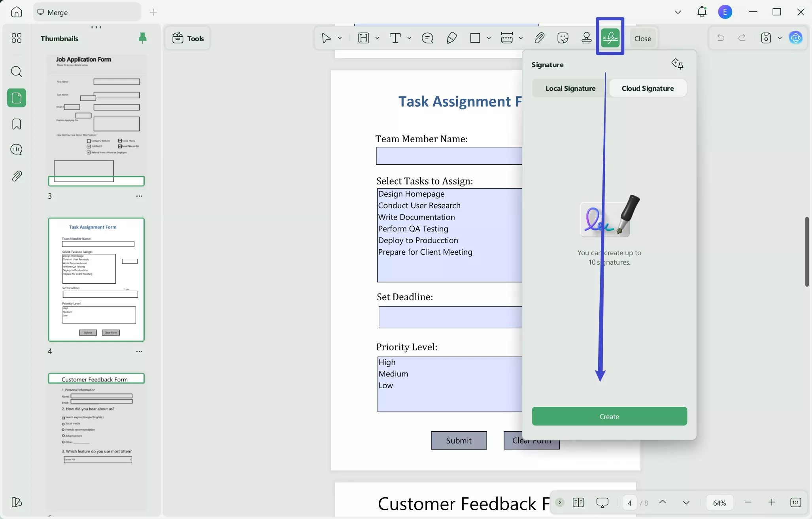The width and height of the screenshot is (812, 519).
Task: Pin the Signature panel
Action: 678,64
